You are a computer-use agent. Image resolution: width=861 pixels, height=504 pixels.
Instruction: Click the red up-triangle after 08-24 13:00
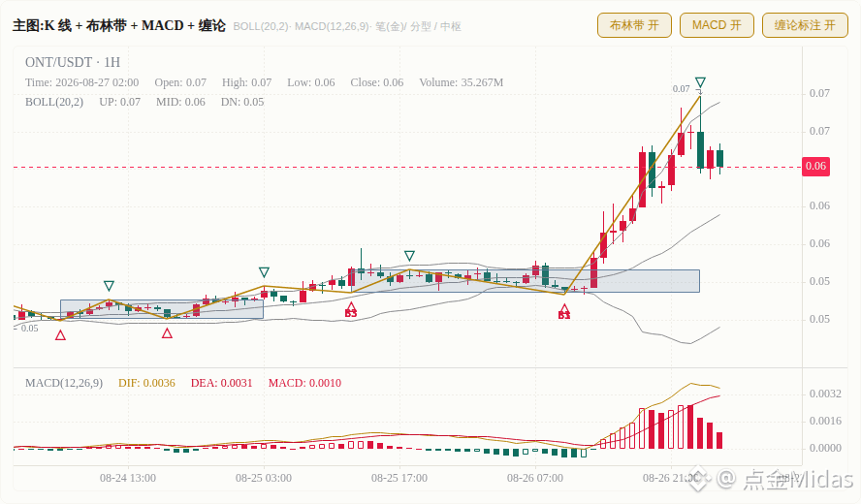[167, 332]
